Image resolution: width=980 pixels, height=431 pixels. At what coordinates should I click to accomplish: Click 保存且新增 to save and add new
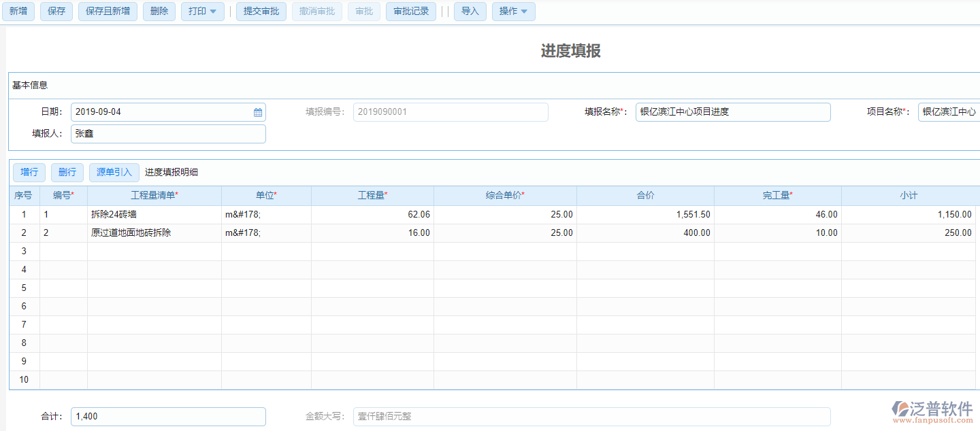coord(107,11)
